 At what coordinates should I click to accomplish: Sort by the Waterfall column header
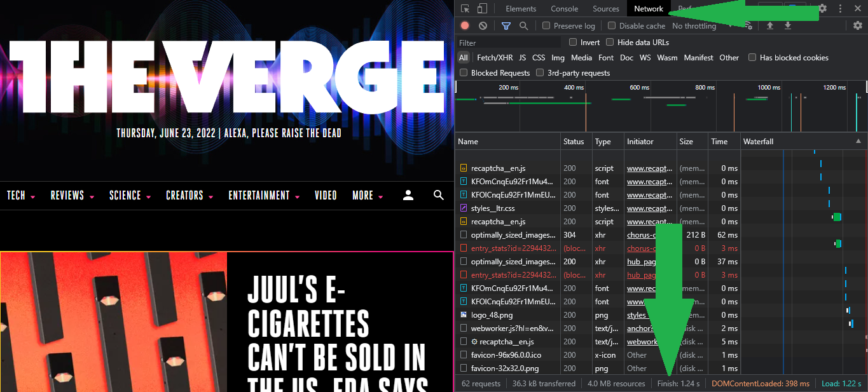pyautogui.click(x=803, y=142)
